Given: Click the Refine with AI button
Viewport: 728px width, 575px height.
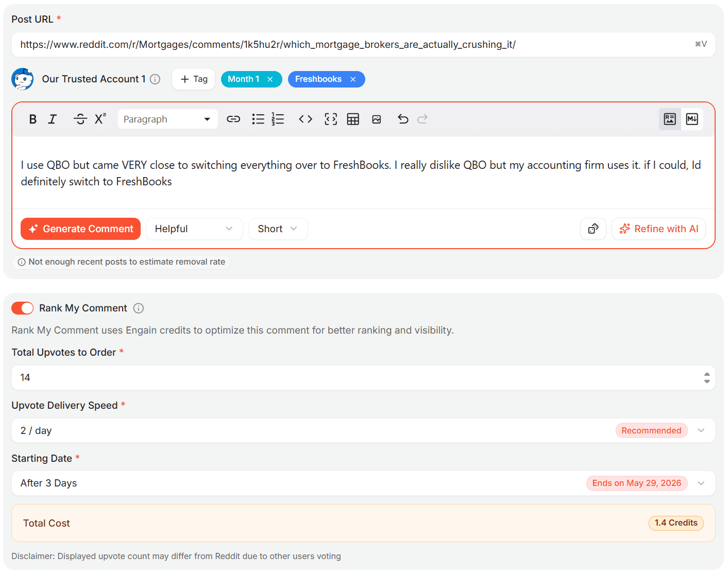Looking at the screenshot, I should pyautogui.click(x=658, y=229).
